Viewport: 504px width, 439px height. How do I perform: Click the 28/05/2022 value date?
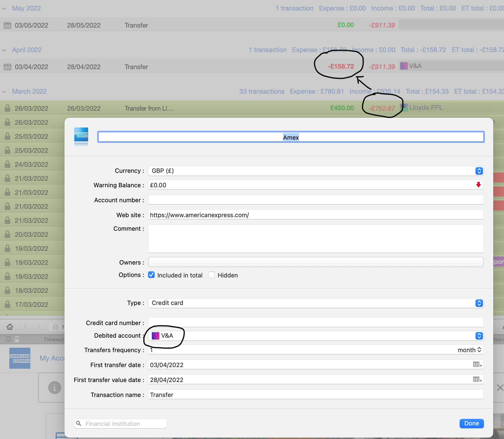click(x=84, y=25)
